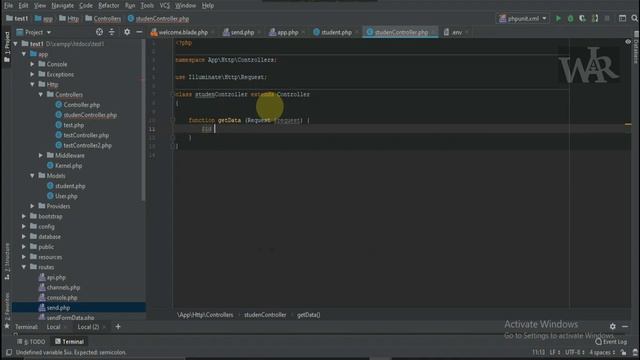
Task: Collapse the Controllers folder
Action: (41, 94)
